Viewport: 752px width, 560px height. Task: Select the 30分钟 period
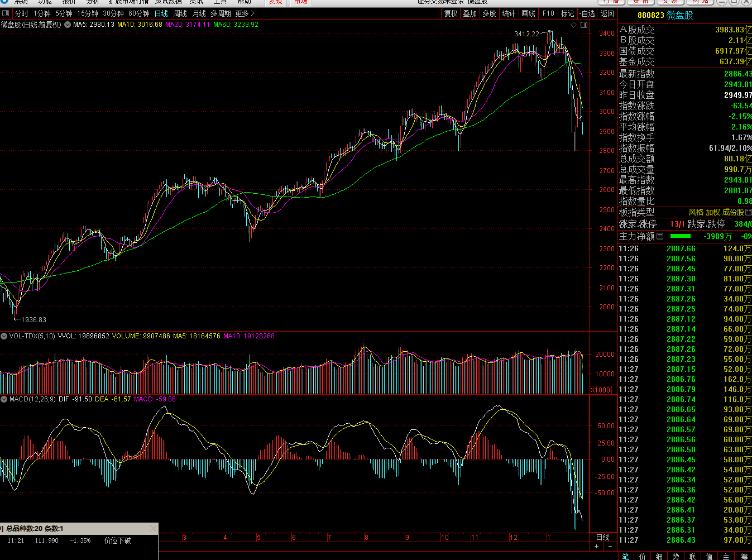tap(113, 13)
